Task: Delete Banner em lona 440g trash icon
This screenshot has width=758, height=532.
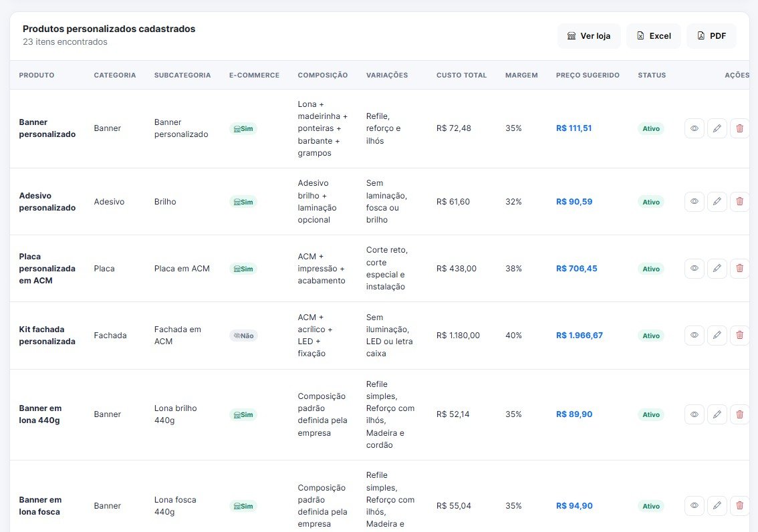Action: click(740, 414)
